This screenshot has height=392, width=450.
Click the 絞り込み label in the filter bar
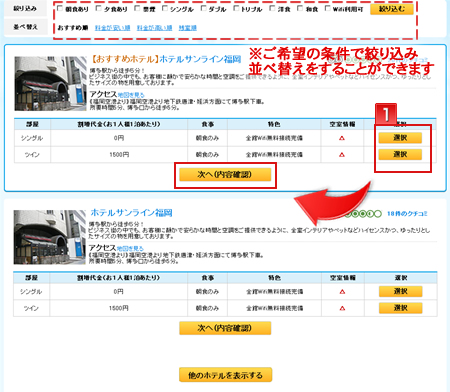[x=25, y=9]
